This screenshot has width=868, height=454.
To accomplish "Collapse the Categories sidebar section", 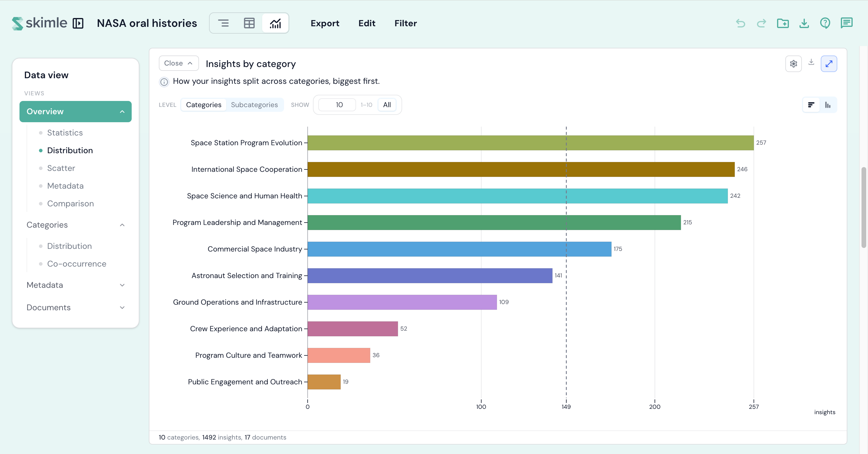I will pos(76,225).
